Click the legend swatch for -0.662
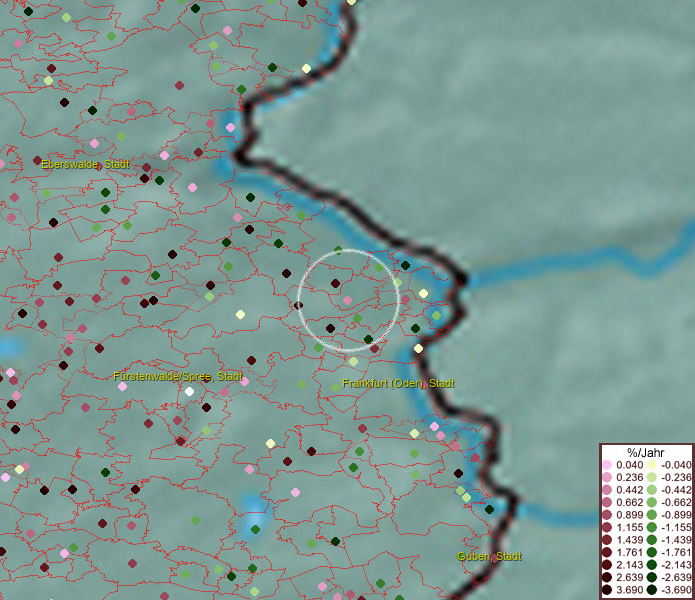The height and width of the screenshot is (600, 695). coord(652,503)
